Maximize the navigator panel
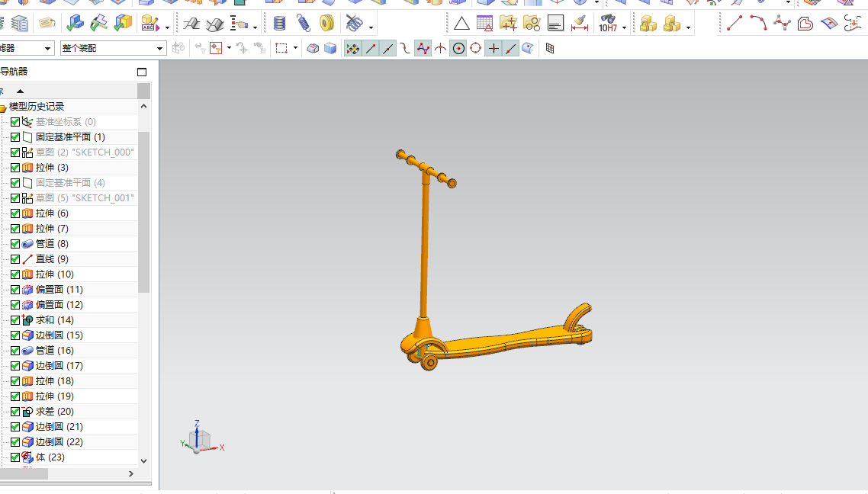This screenshot has height=494, width=868. coord(142,72)
